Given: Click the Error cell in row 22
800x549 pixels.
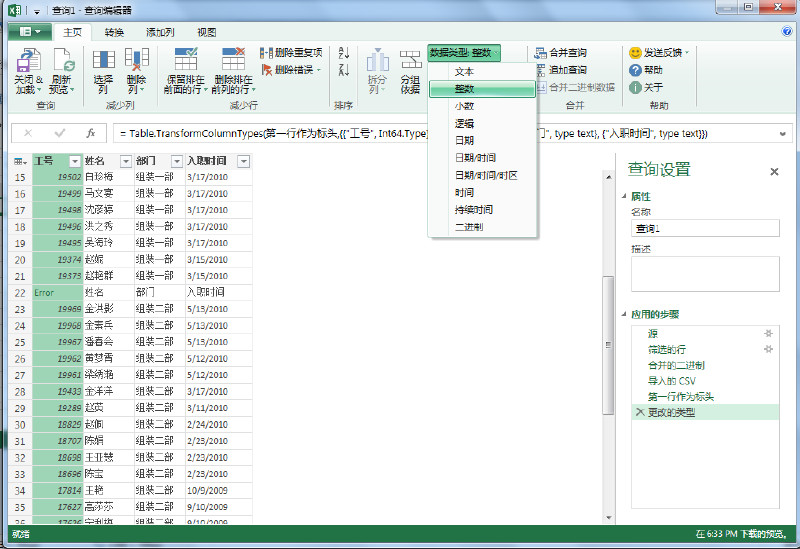Looking at the screenshot, I should pos(57,293).
